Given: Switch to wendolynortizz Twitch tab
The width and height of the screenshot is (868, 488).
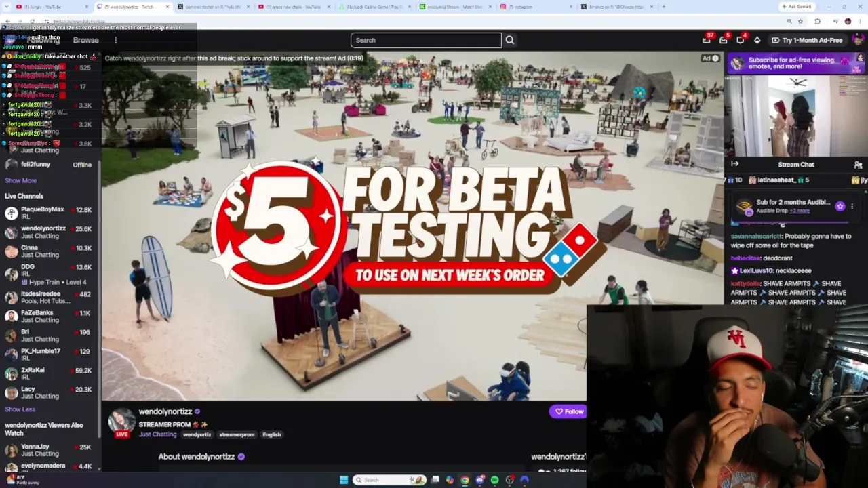Looking at the screenshot, I should (133, 7).
